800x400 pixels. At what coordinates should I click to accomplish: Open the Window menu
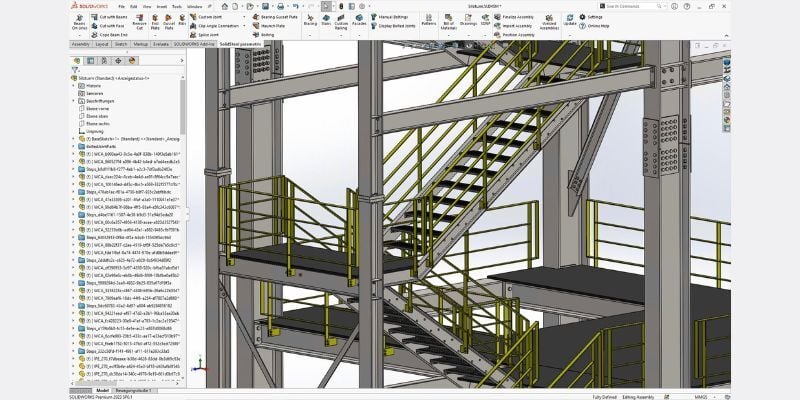194,7
